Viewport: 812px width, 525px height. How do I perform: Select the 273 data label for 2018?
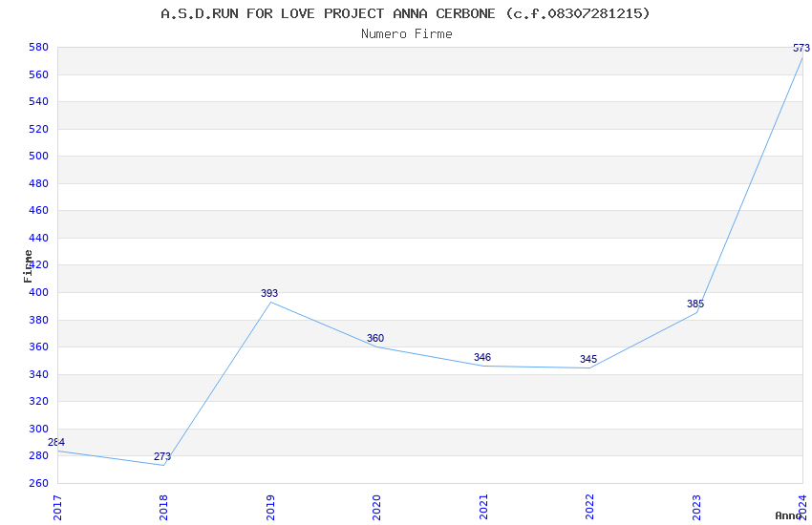pos(162,456)
